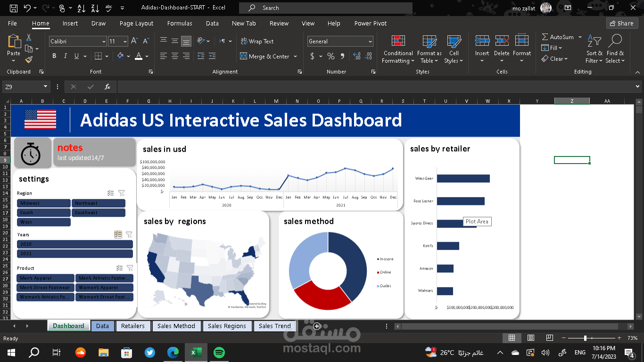Increase font size

pos(134,41)
